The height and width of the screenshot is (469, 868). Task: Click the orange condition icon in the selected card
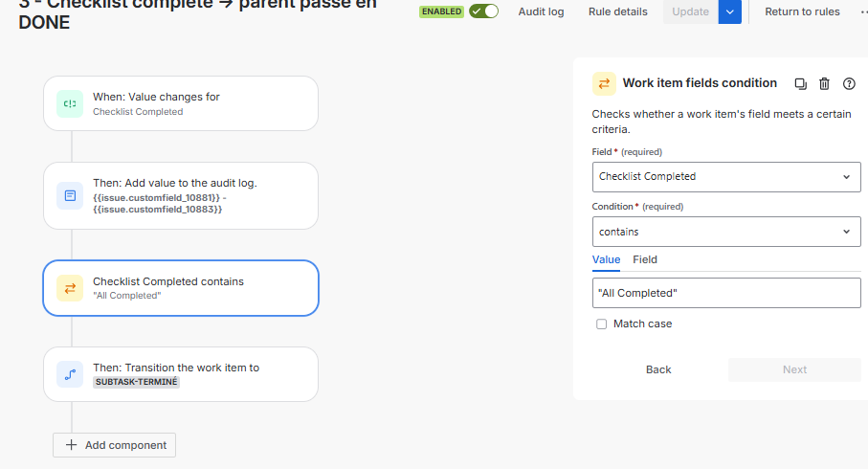(x=70, y=288)
